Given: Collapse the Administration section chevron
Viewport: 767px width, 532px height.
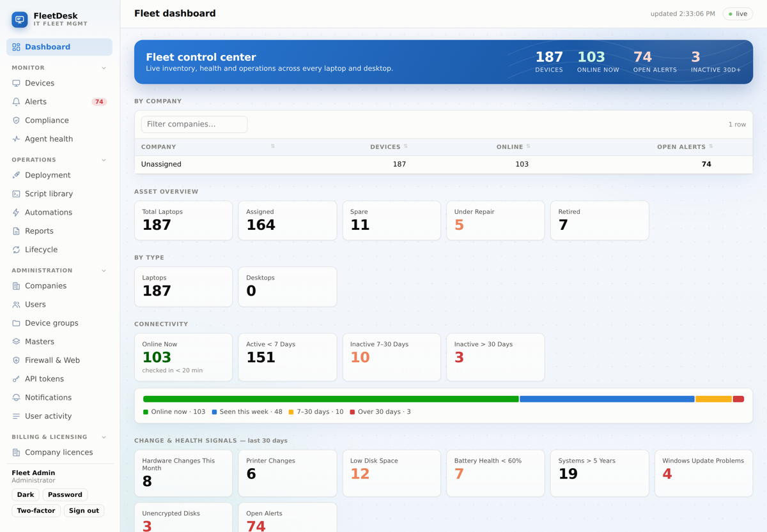Looking at the screenshot, I should 104,271.
